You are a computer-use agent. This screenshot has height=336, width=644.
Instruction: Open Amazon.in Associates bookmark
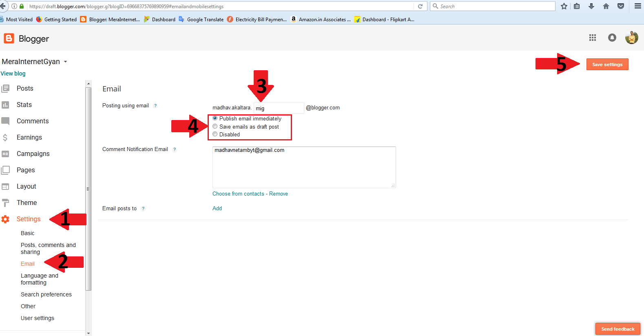click(x=321, y=19)
